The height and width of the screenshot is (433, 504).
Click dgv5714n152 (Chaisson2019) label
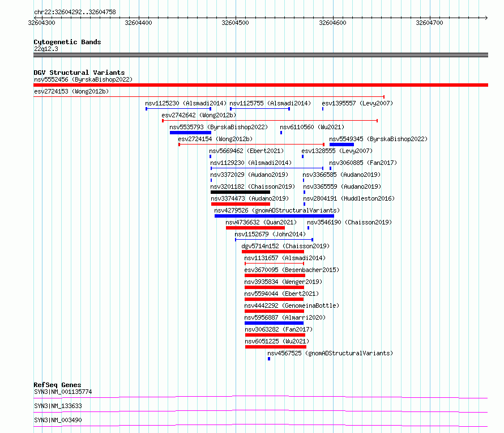tap(285, 246)
